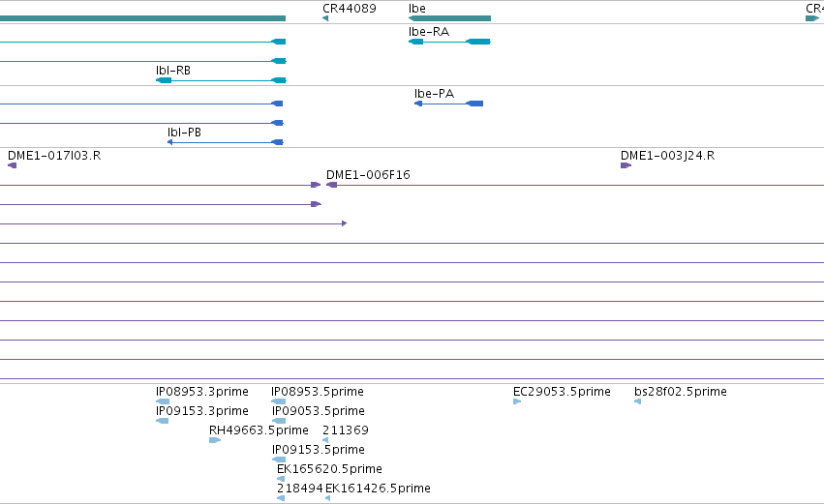This screenshot has height=504, width=824.
Task: Click the plain lbe gene name label
Action: pyautogui.click(x=417, y=9)
